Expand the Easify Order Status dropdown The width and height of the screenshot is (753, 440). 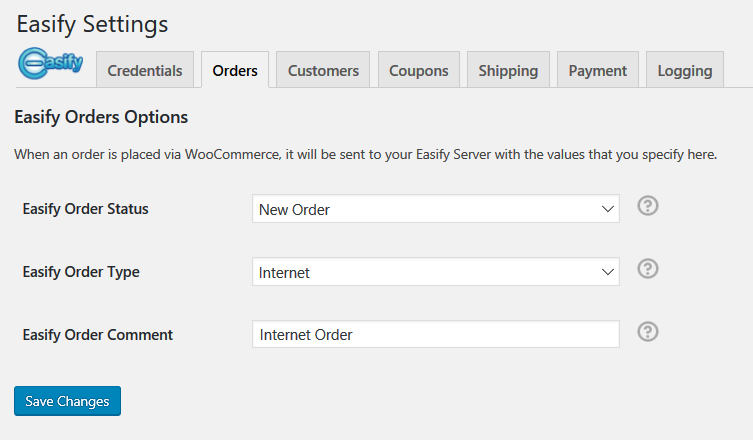(436, 209)
